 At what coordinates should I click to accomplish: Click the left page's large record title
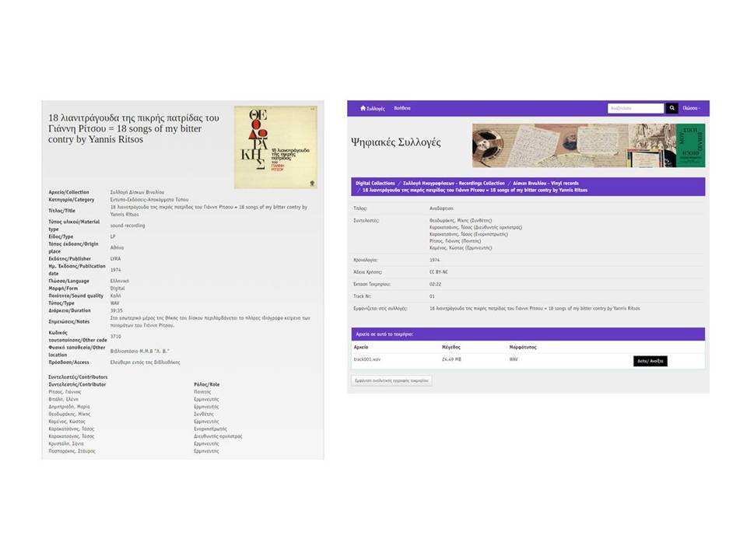[133, 128]
